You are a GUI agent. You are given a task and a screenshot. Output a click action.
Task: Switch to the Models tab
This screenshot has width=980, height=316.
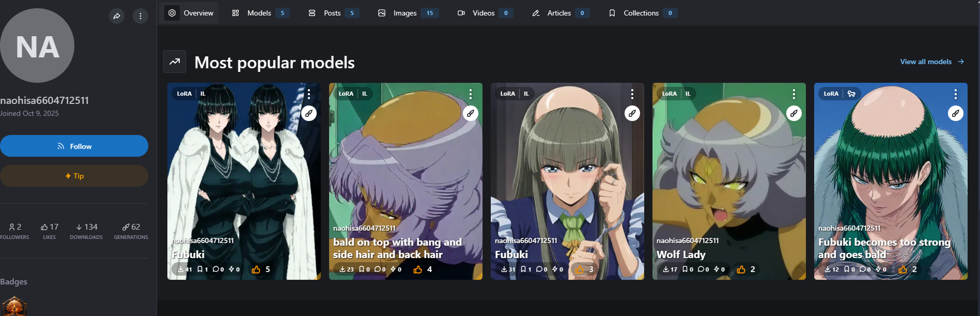tap(260, 13)
